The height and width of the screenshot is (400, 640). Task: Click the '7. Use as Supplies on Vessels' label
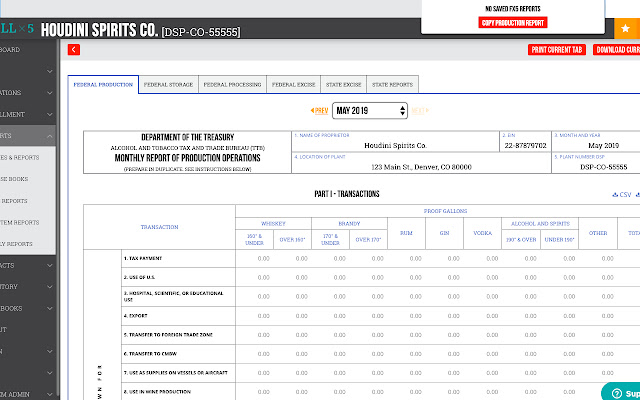176,373
